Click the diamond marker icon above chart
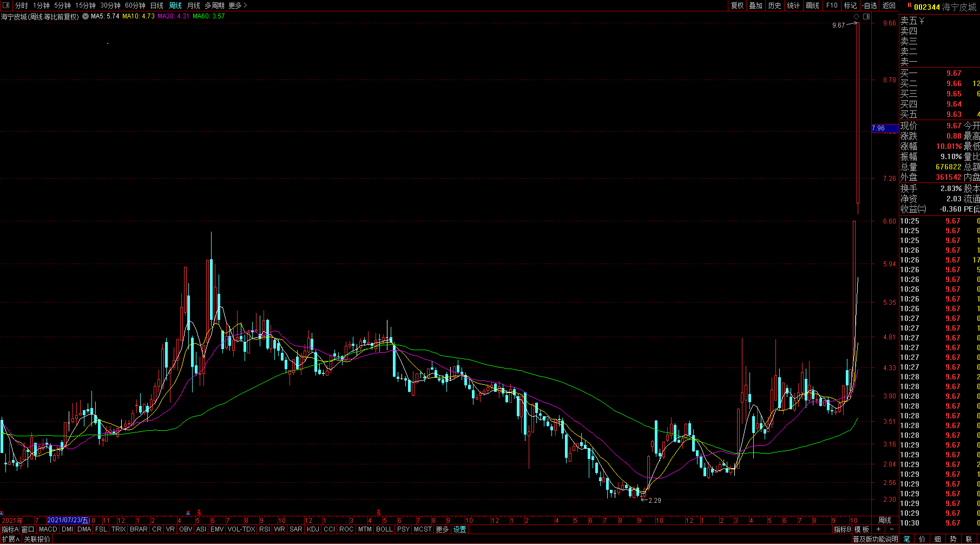Image resolution: width=980 pixels, height=545 pixels. point(857,17)
